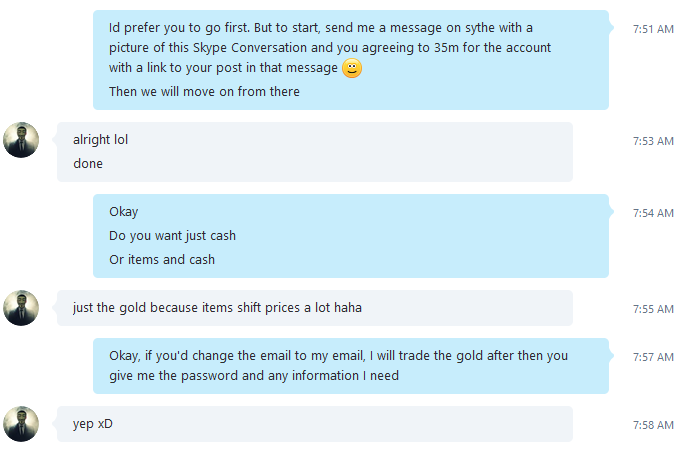Open the avatar beside 'yep xD' message

click(x=21, y=424)
